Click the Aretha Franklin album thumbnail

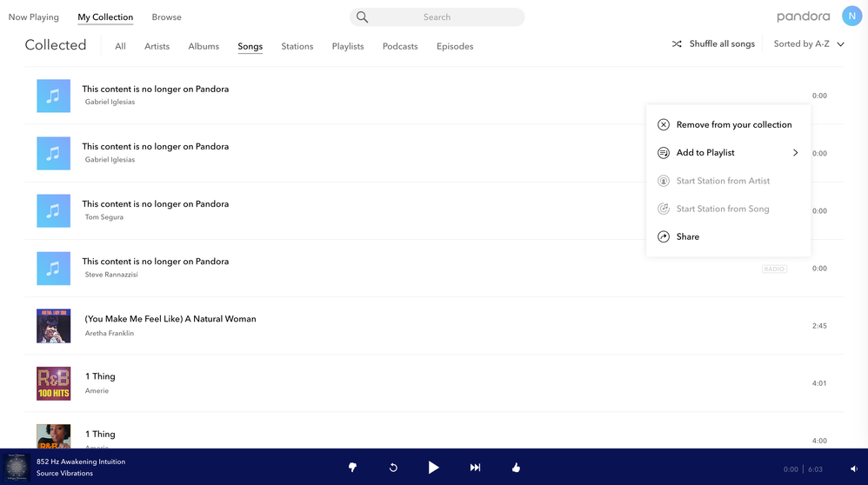pos(53,326)
